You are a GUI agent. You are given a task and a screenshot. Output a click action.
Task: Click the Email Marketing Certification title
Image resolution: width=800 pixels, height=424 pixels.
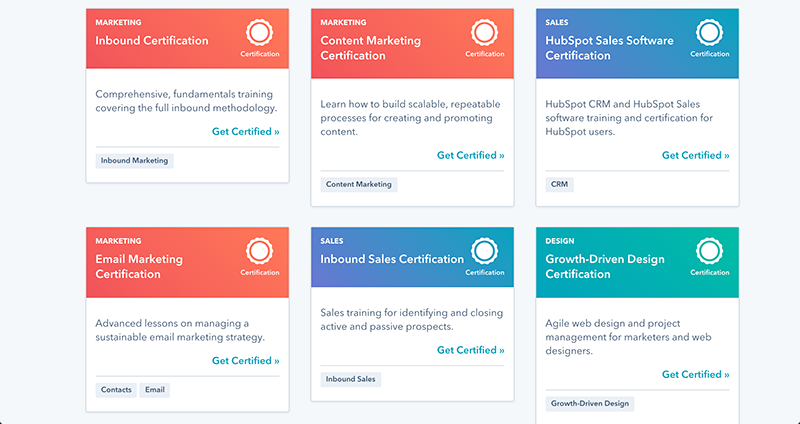[x=139, y=266]
